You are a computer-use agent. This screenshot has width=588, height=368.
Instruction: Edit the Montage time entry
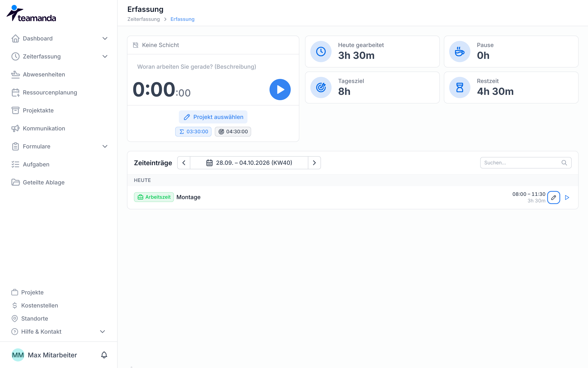point(553,197)
